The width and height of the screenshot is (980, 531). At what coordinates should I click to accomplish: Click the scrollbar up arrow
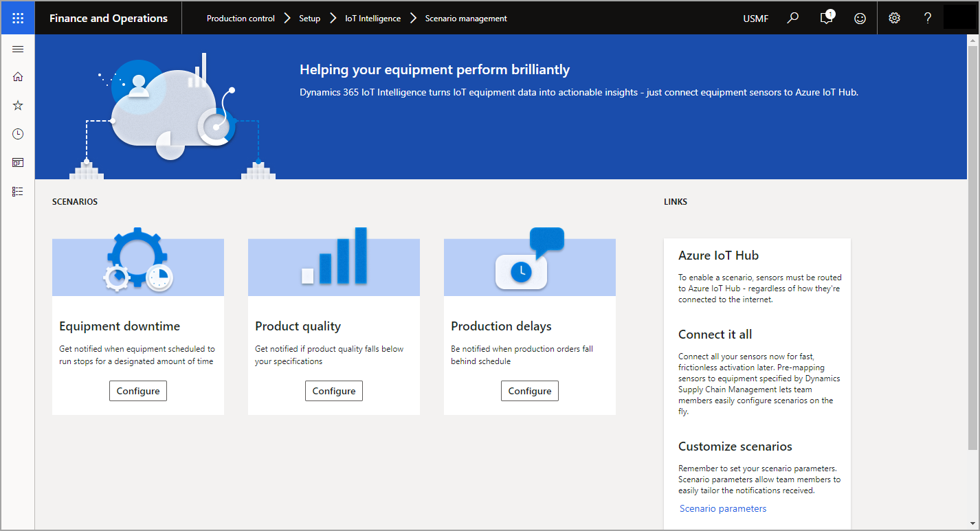click(x=972, y=41)
